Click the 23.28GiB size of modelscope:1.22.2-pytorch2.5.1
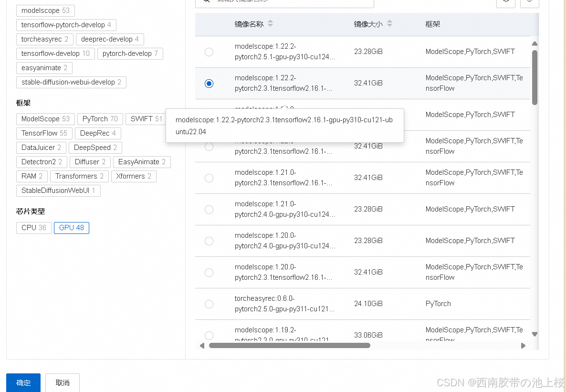The image size is (566, 392). click(x=368, y=52)
